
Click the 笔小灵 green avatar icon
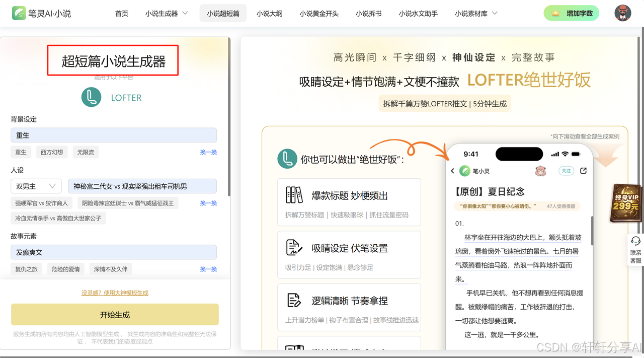pos(465,171)
